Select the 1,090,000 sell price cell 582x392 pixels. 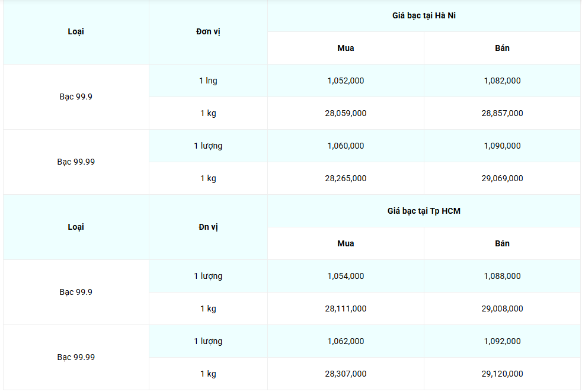coord(502,146)
